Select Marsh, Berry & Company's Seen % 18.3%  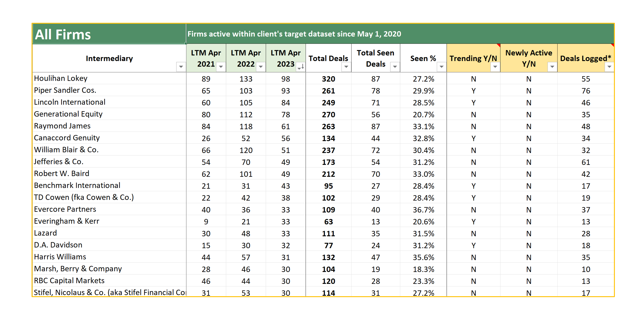point(423,269)
